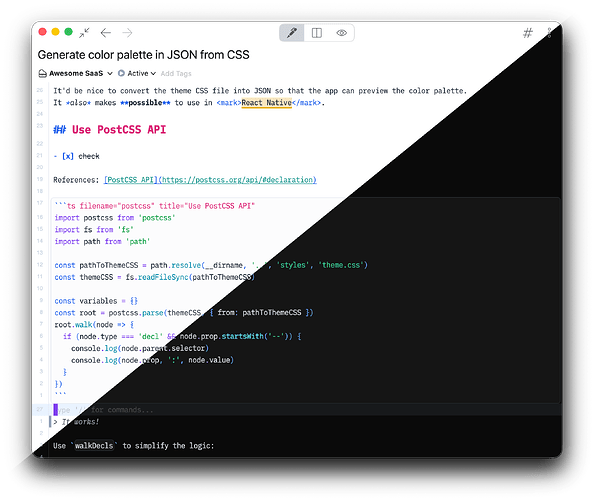This screenshot has height=500, width=593.
Task: Click the code fence line with filename="postcss"
Action: tap(155, 206)
